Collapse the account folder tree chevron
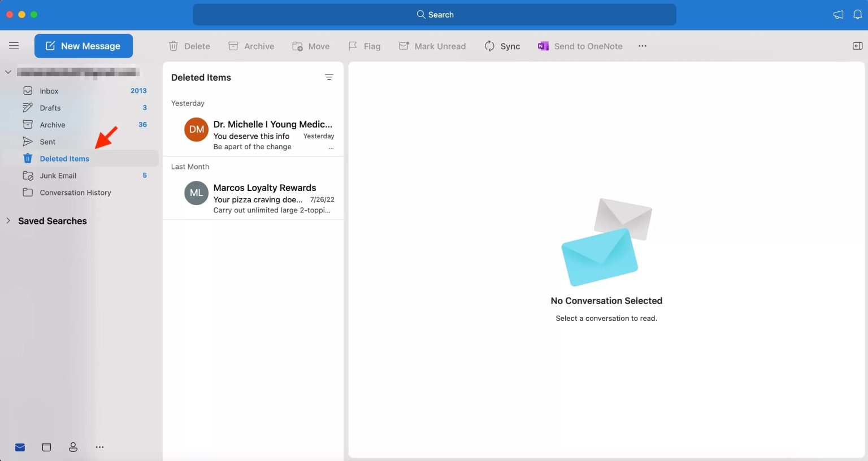 click(x=8, y=72)
